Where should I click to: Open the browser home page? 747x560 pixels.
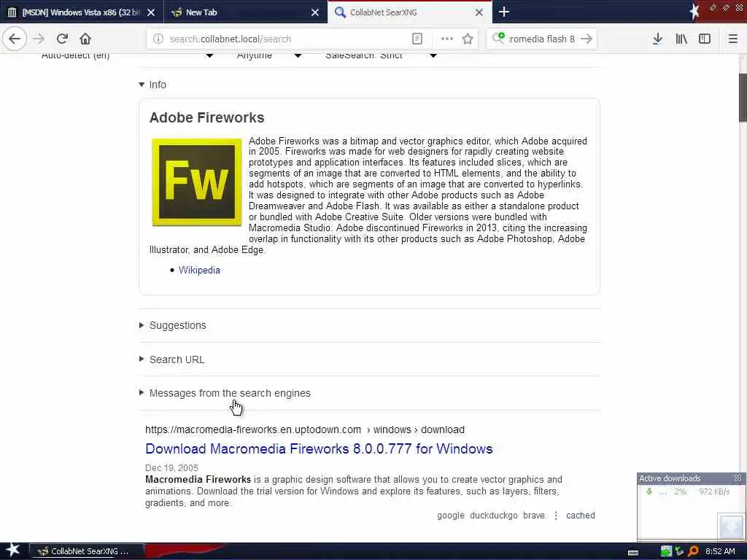coord(85,39)
